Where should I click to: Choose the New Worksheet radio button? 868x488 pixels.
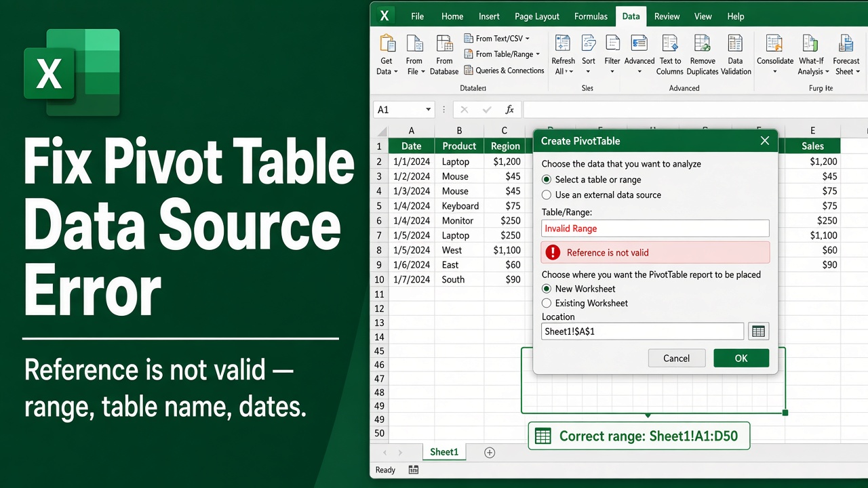pos(547,289)
